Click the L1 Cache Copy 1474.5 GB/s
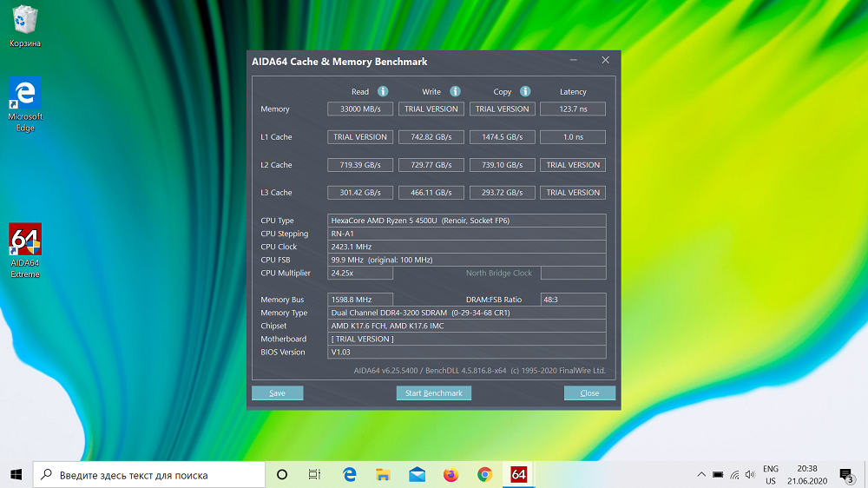The image size is (868, 488). click(x=502, y=137)
